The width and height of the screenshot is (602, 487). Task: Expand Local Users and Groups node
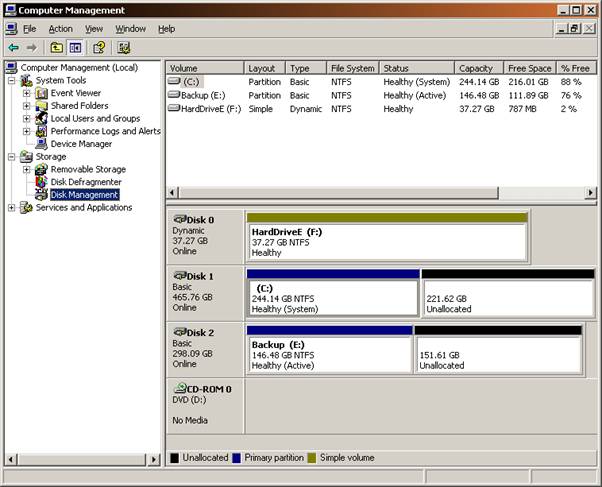pyautogui.click(x=26, y=119)
